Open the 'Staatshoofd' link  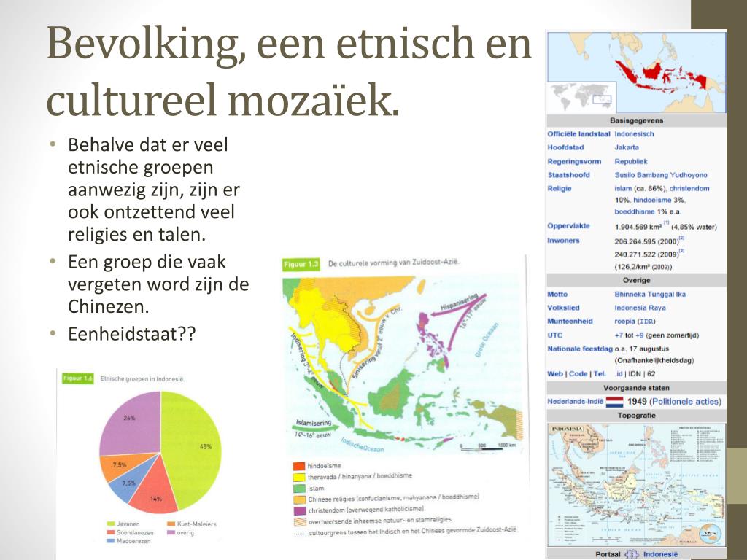[568, 175]
